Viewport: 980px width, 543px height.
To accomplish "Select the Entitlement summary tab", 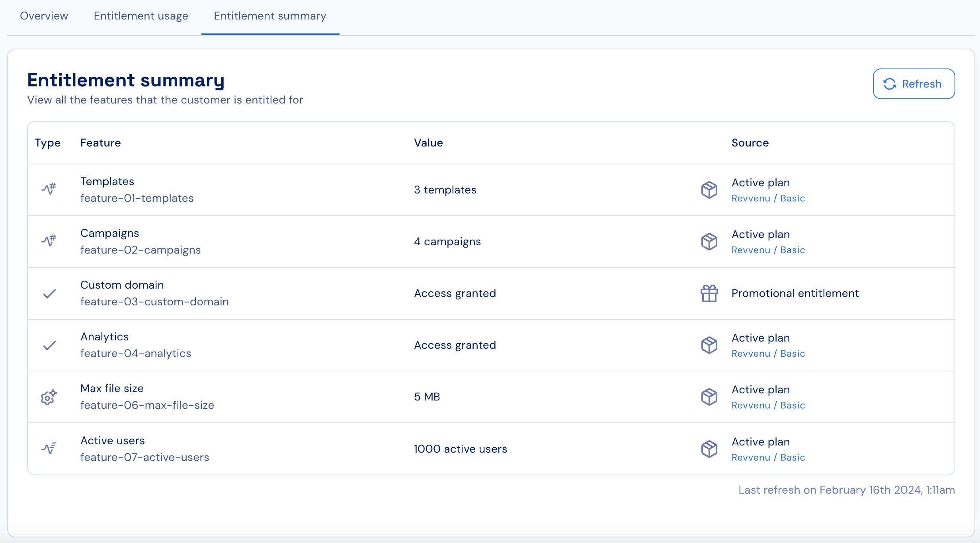I will [270, 16].
